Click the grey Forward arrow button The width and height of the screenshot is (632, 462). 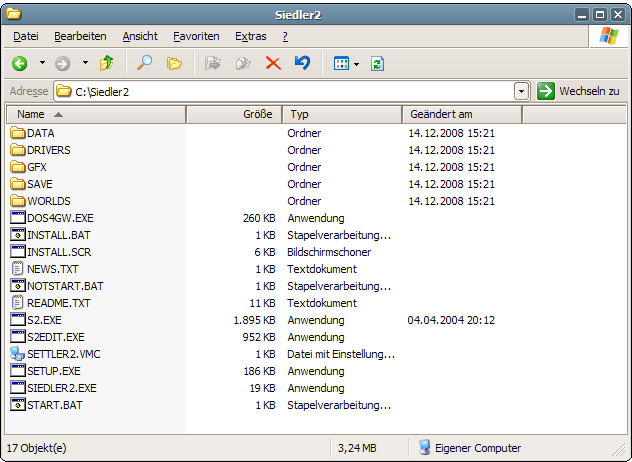click(62, 63)
